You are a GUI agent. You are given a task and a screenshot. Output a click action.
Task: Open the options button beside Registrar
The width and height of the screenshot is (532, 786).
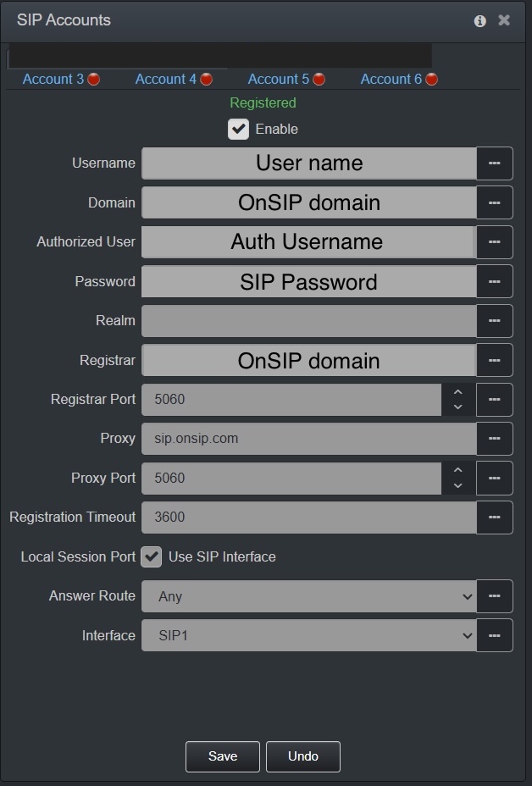495,361
